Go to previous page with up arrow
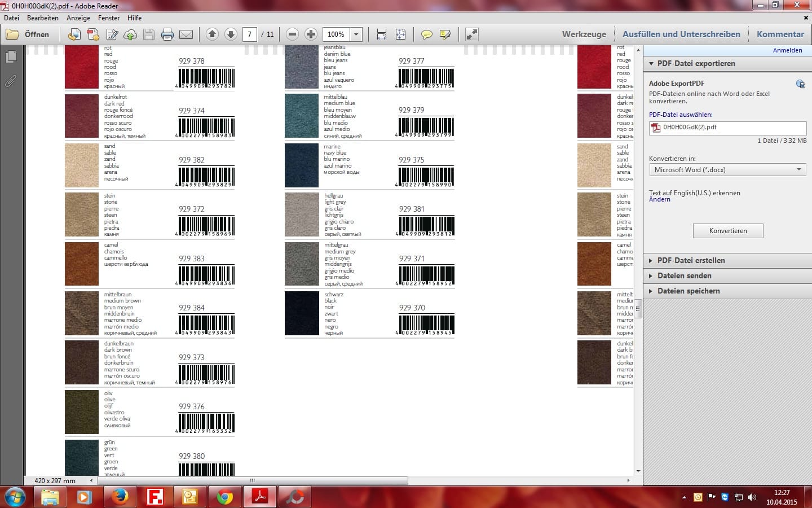The height and width of the screenshot is (508, 812). pyautogui.click(x=212, y=34)
